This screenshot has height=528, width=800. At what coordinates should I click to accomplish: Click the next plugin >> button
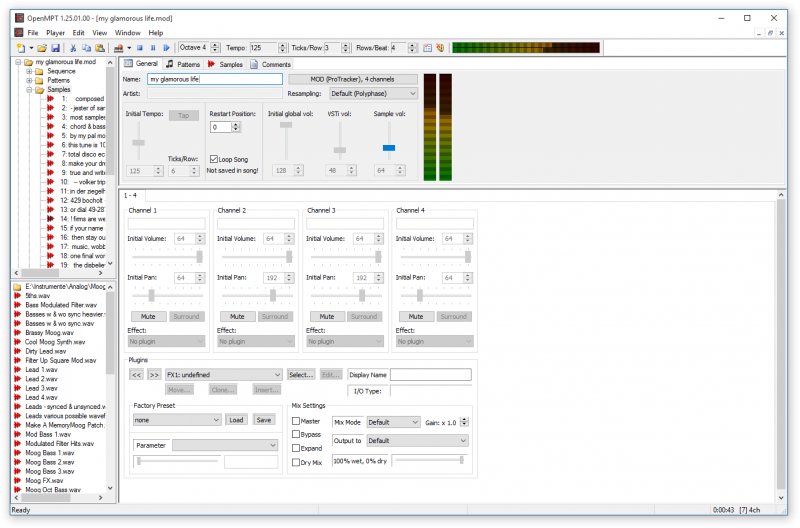[x=154, y=375]
